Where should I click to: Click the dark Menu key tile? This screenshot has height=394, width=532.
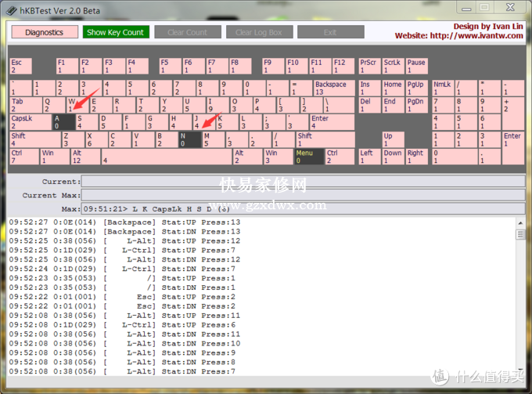pyautogui.click(x=309, y=157)
